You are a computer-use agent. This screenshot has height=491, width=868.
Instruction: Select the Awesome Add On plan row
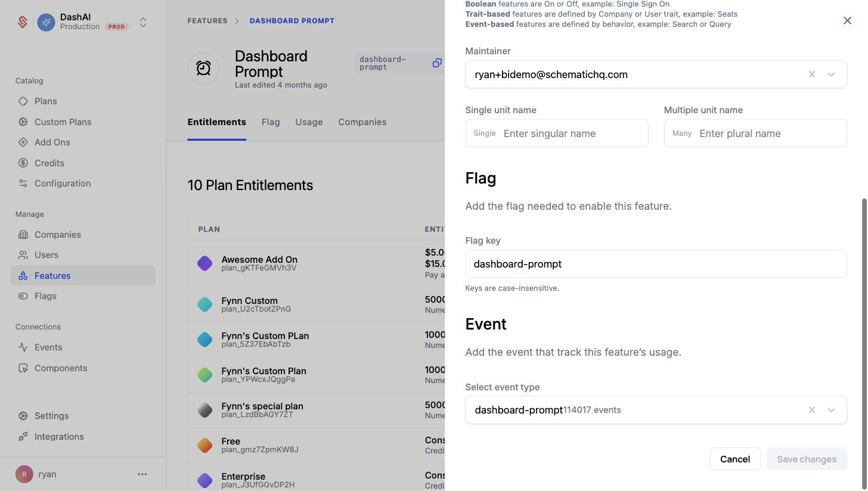click(316, 263)
